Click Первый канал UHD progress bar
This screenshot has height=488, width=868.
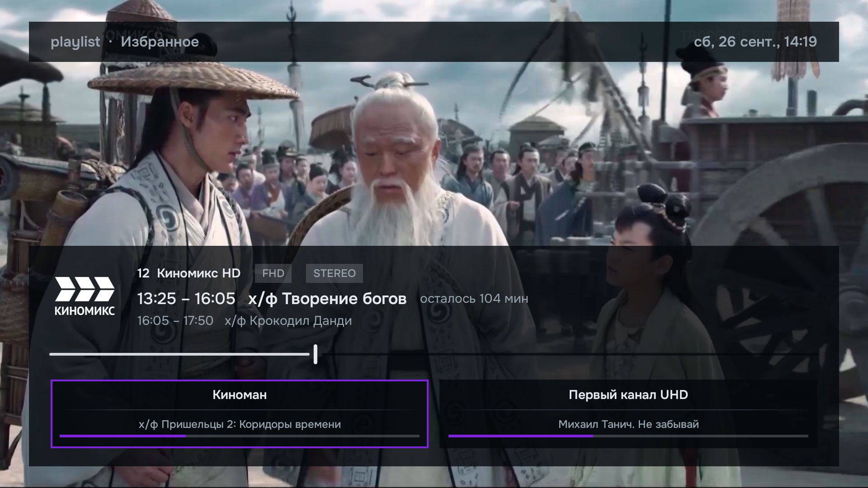click(x=628, y=436)
